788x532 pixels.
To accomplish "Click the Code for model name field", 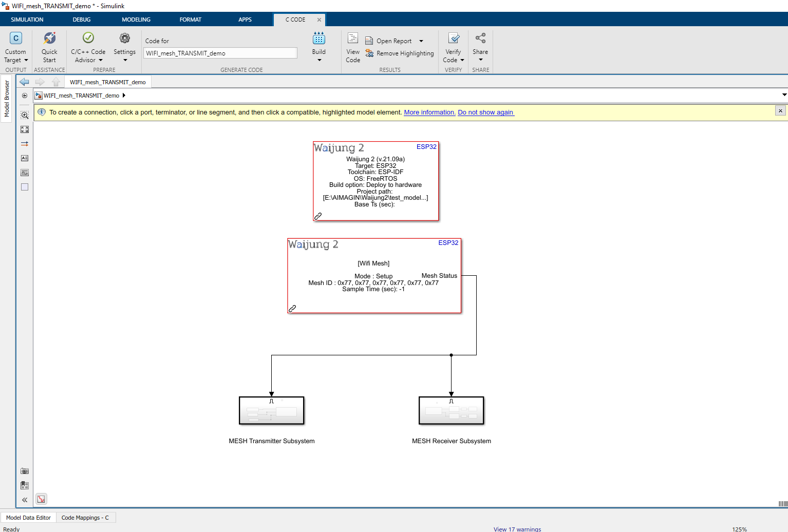I will [x=220, y=53].
